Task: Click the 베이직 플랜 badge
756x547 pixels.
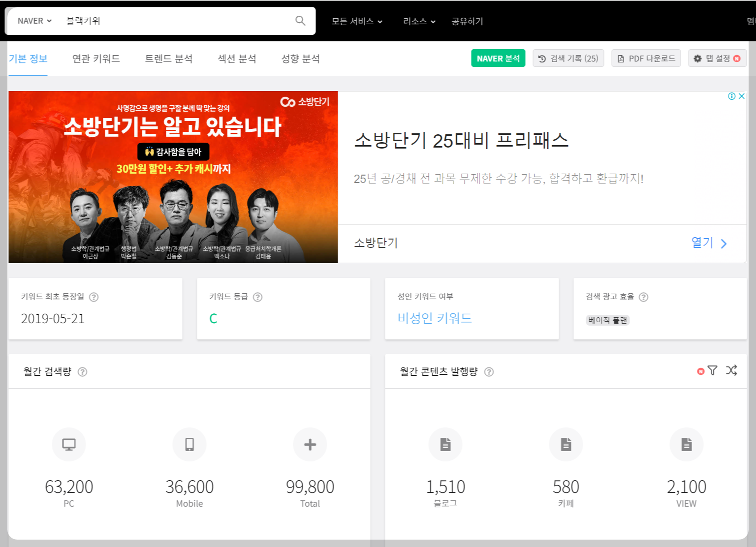Action: (608, 320)
